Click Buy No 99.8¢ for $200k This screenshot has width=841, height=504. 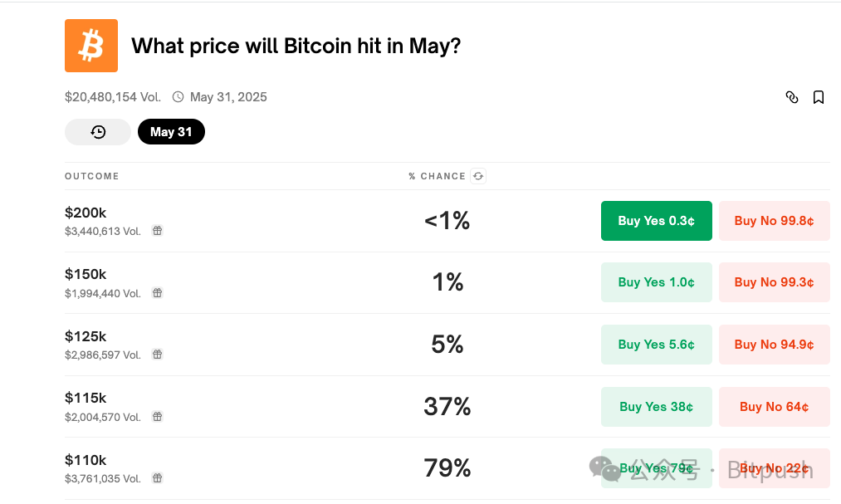[774, 221]
